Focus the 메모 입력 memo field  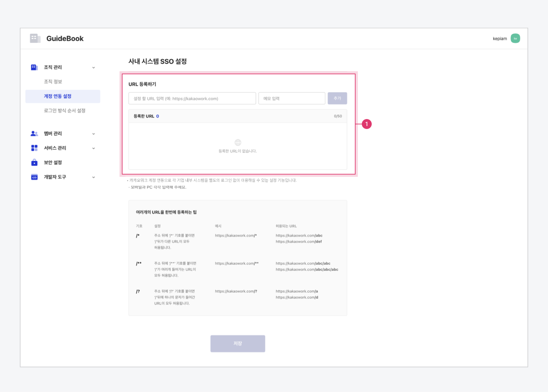click(292, 98)
